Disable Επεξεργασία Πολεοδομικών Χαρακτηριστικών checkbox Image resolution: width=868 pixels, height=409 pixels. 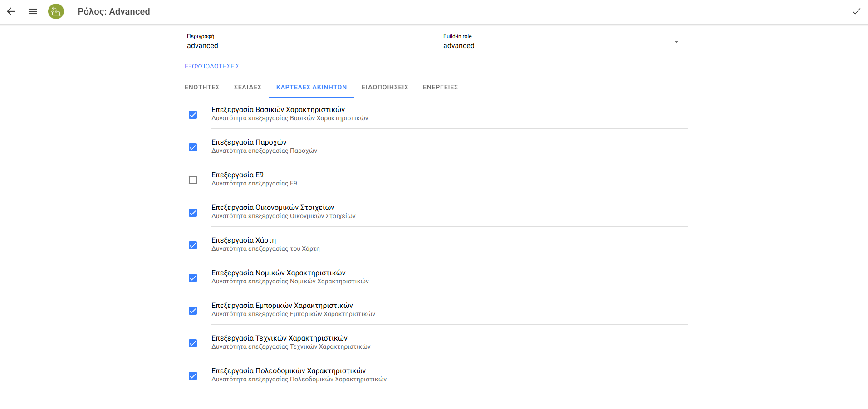tap(193, 376)
